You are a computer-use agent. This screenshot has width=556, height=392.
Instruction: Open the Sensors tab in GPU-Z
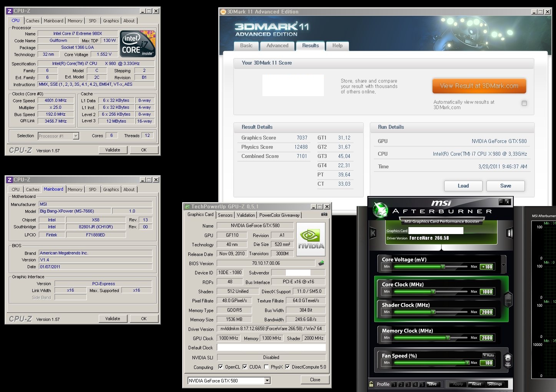225,215
